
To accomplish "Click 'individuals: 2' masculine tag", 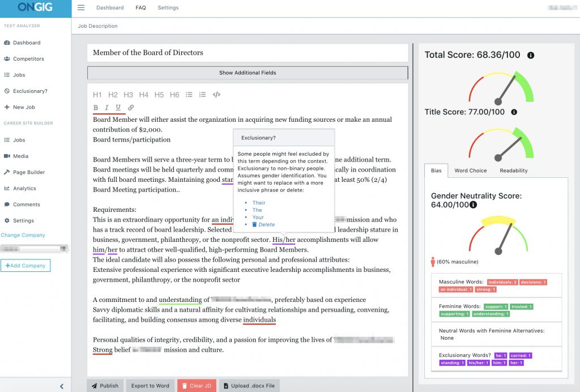I will 502,282.
